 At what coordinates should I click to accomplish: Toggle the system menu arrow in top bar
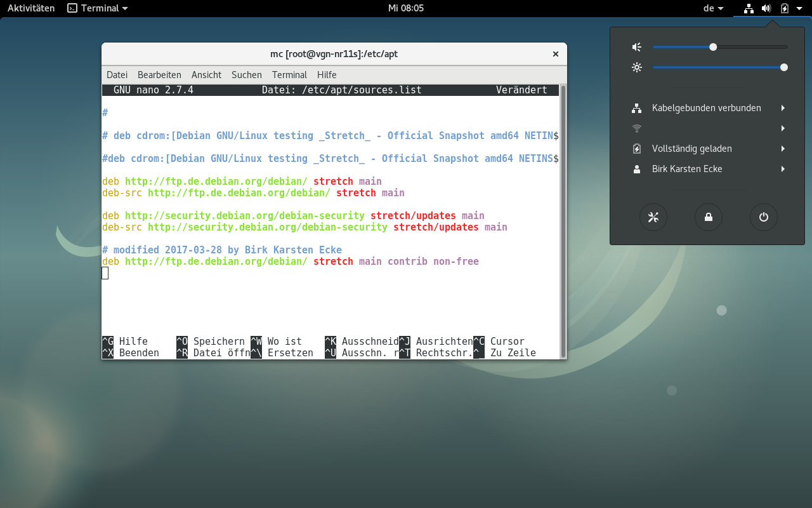(799, 8)
